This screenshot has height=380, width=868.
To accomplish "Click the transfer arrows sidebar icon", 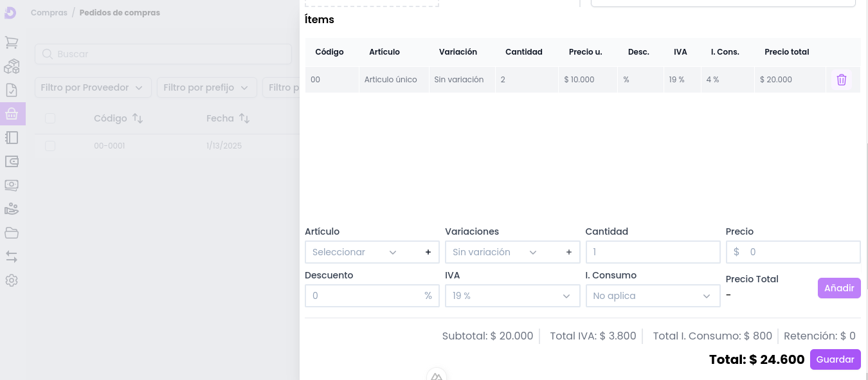I will pyautogui.click(x=12, y=257).
